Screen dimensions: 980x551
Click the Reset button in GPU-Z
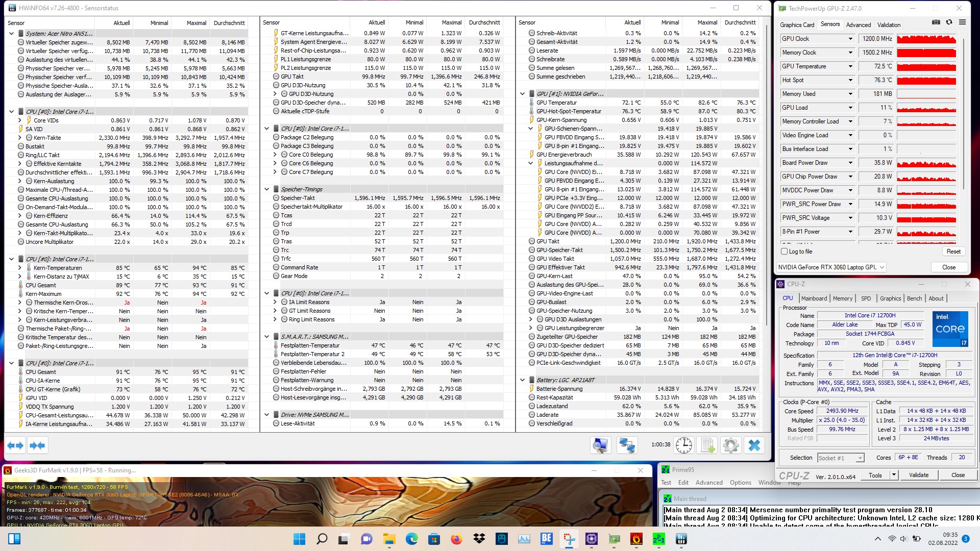pyautogui.click(x=953, y=252)
